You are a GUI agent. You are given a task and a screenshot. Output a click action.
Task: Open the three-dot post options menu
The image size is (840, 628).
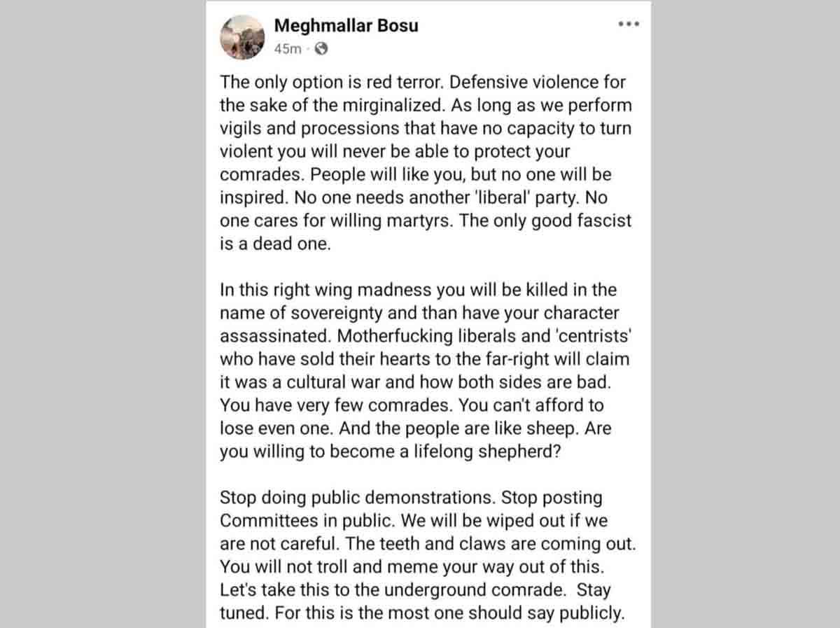coord(629,24)
